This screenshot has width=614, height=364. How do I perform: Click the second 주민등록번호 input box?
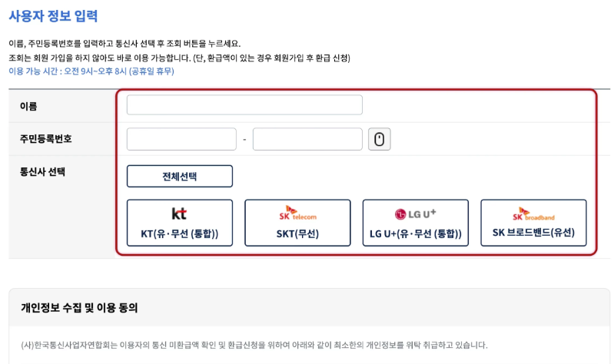click(x=307, y=139)
